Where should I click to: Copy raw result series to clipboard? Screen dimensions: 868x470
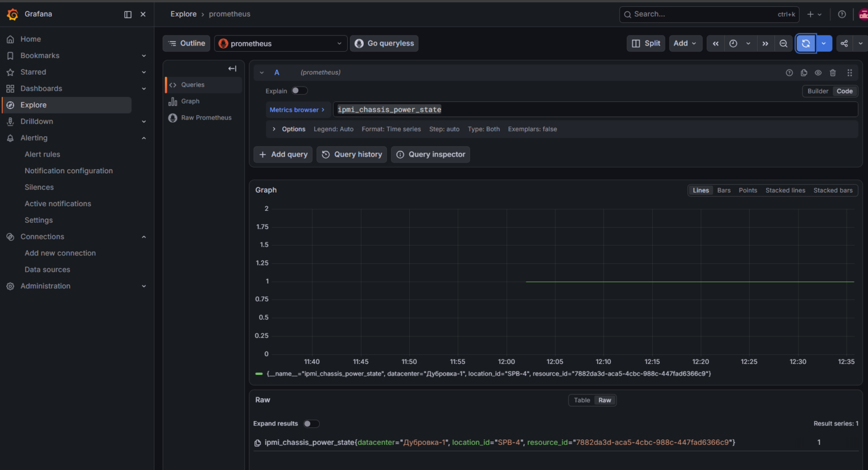257,443
